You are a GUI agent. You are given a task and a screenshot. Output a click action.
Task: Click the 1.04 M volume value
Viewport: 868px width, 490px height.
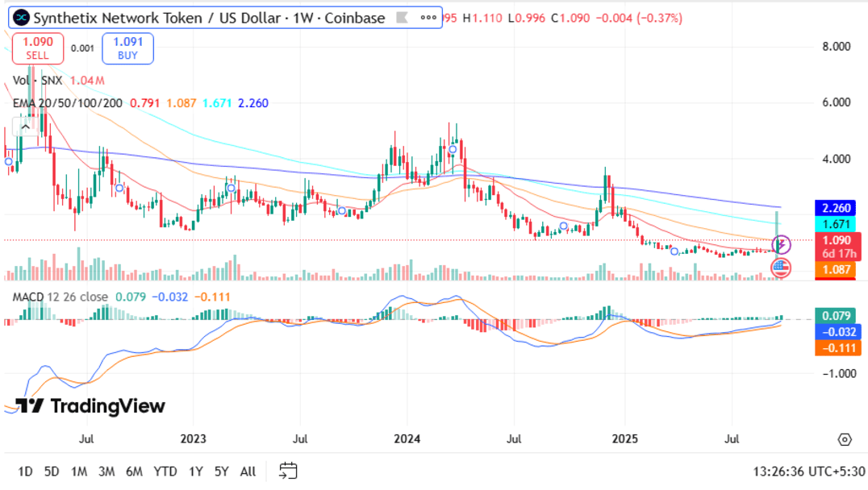pyautogui.click(x=87, y=81)
